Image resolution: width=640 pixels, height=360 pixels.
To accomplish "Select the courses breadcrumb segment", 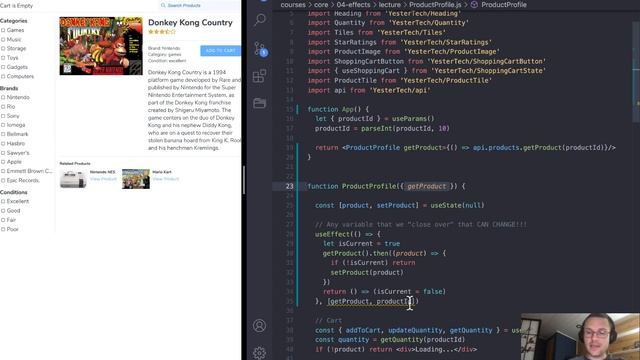I will click(293, 4).
